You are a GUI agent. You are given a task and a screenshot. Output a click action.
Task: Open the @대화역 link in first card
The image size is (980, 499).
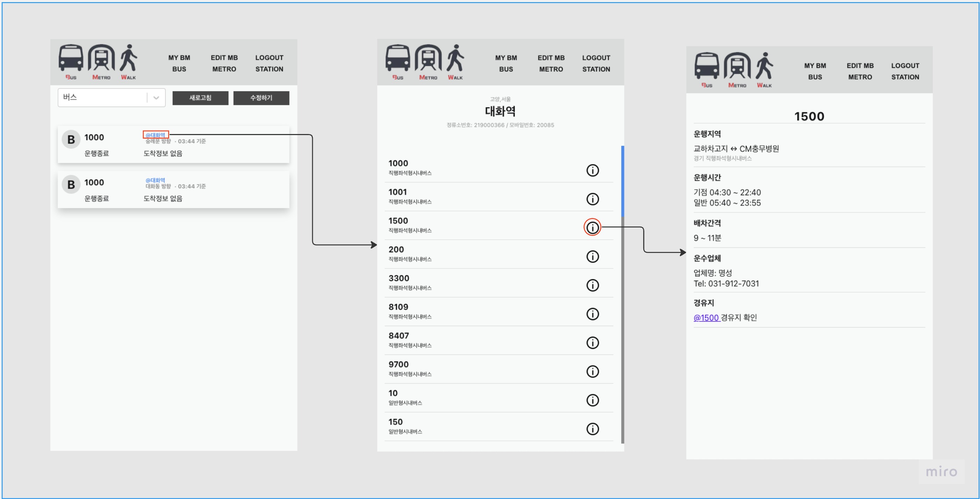coord(155,135)
